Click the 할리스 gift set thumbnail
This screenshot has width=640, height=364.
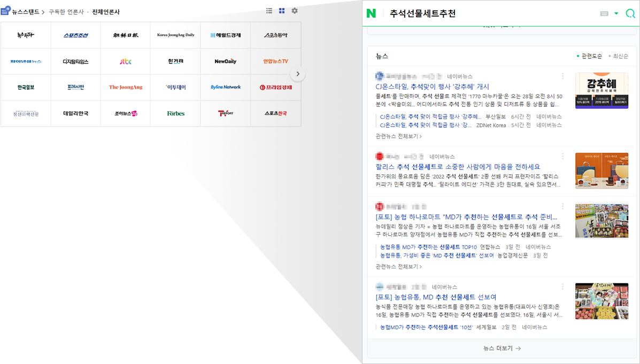pos(602,171)
